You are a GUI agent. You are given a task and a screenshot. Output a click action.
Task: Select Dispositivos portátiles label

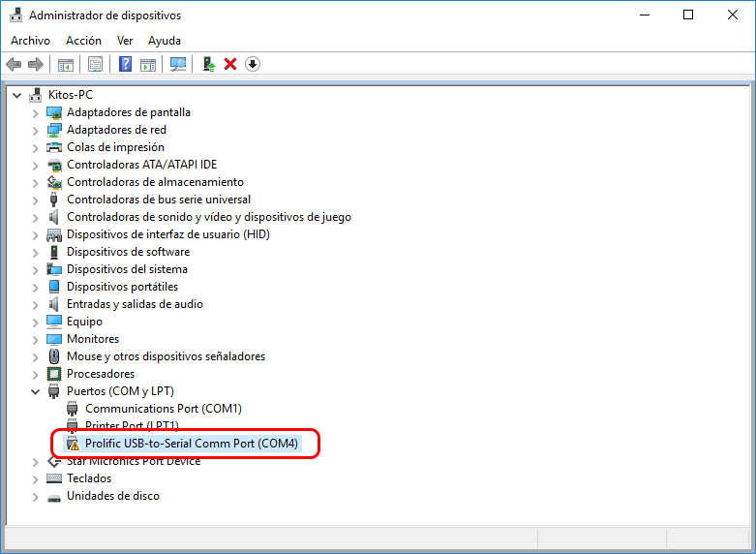(x=123, y=287)
